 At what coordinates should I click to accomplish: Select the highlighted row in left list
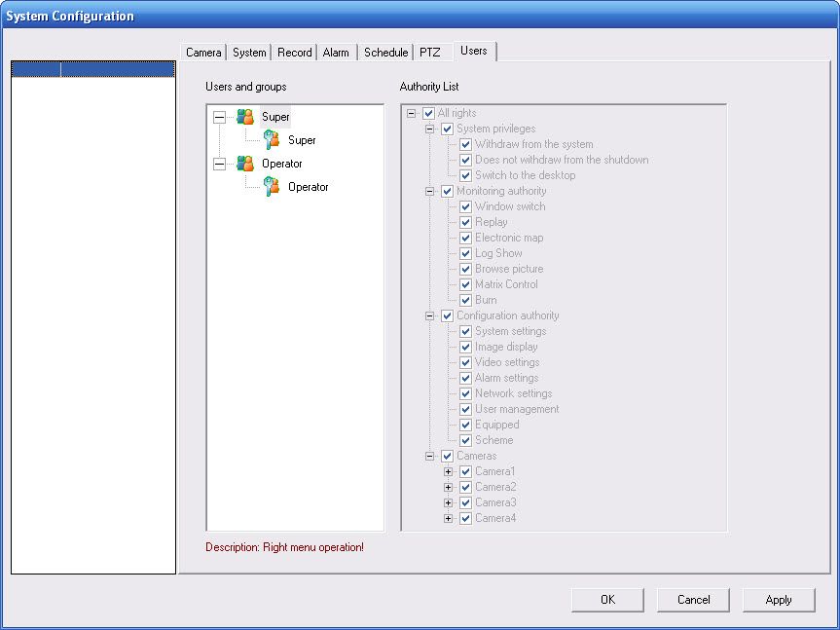pos(93,69)
